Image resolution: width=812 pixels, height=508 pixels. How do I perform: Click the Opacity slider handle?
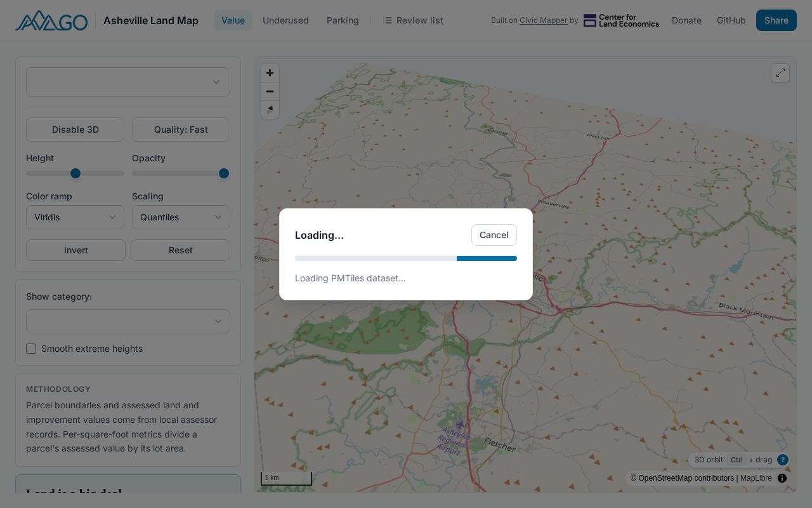(x=224, y=173)
